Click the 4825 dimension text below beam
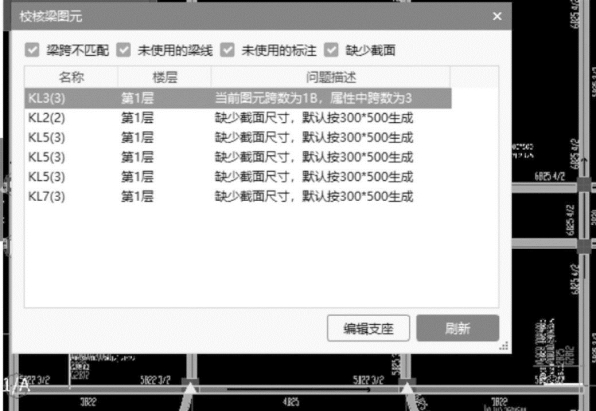The image size is (596, 411). point(291,402)
